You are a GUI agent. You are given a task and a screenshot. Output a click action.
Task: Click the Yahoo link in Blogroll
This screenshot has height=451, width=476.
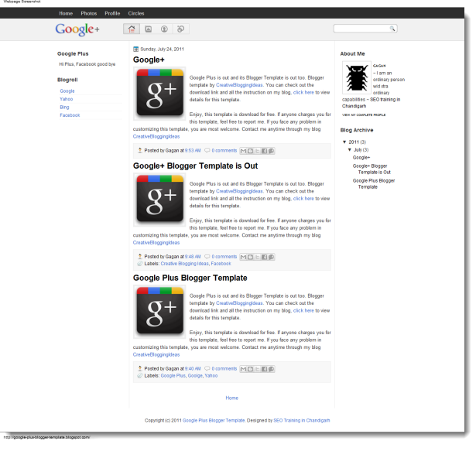(67, 99)
